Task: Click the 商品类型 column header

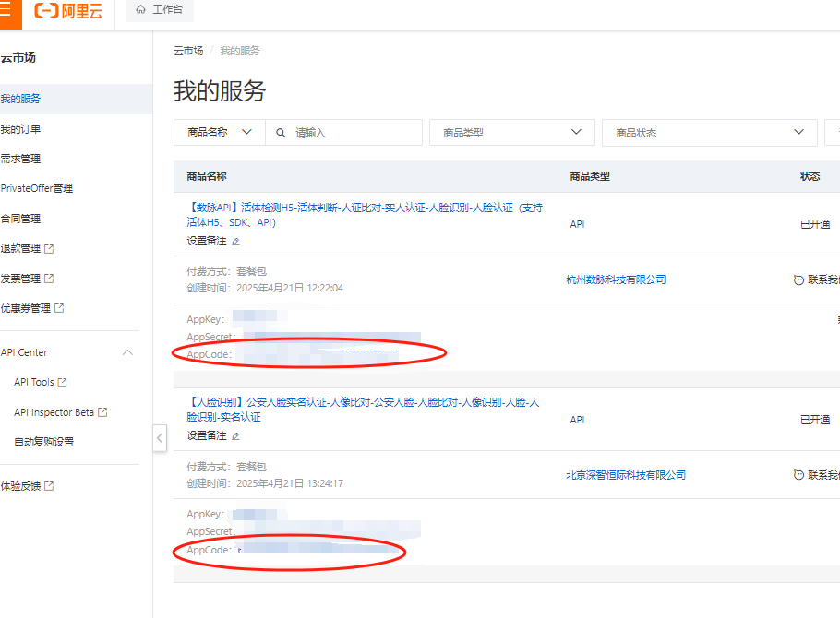Action: tap(590, 177)
